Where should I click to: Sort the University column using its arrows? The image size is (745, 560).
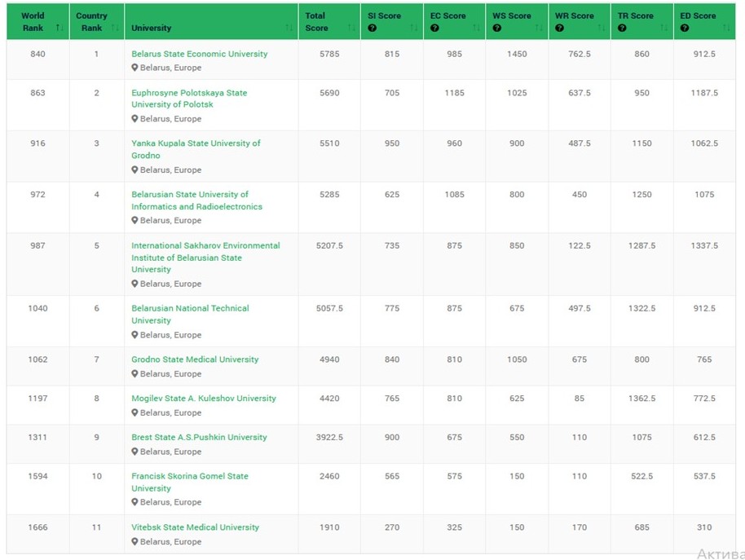point(289,29)
